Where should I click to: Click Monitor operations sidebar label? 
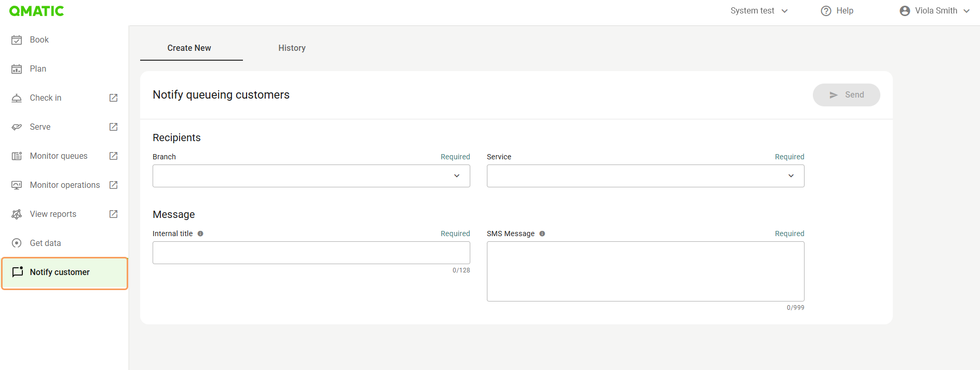(65, 185)
